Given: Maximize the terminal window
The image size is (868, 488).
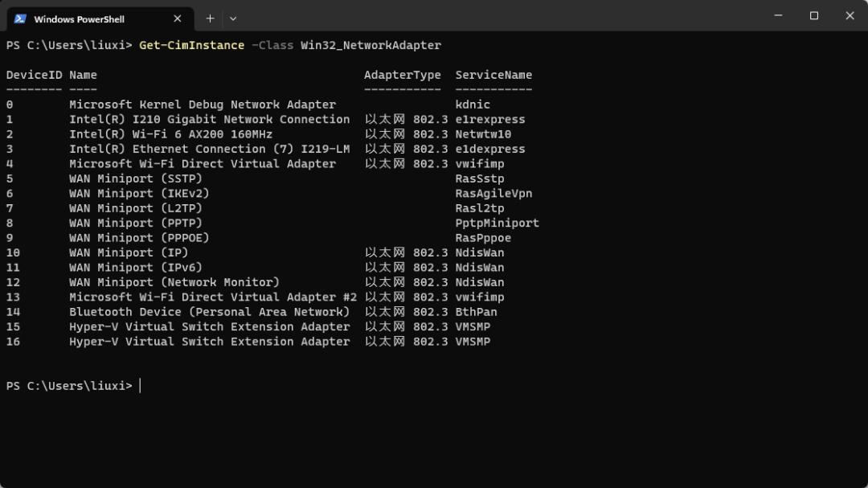Looking at the screenshot, I should pyautogui.click(x=813, y=15).
